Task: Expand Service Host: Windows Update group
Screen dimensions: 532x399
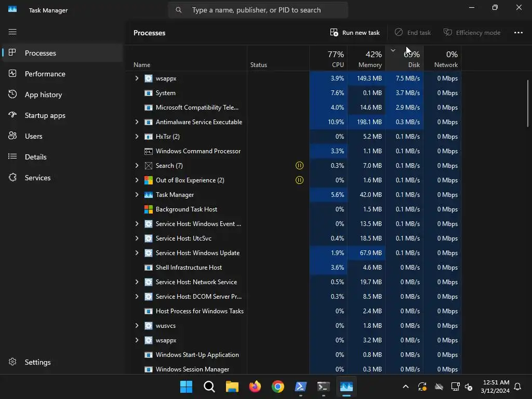Action: (x=137, y=253)
